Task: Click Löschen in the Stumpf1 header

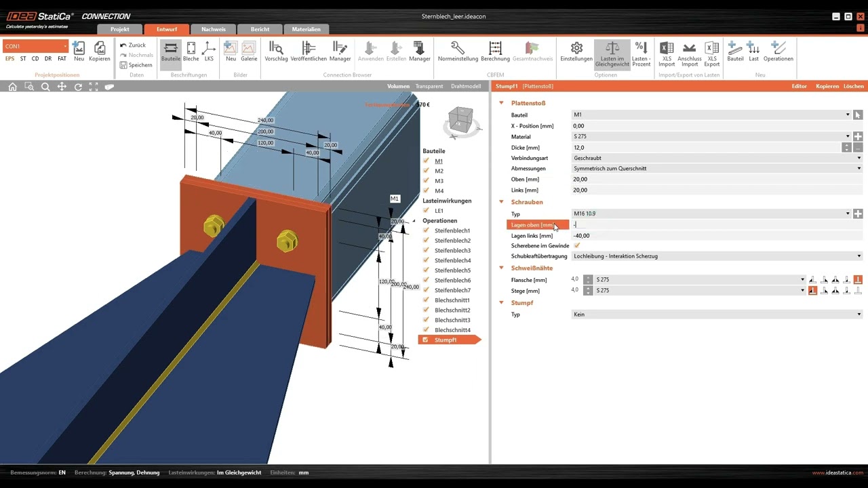Action: pyautogui.click(x=854, y=87)
